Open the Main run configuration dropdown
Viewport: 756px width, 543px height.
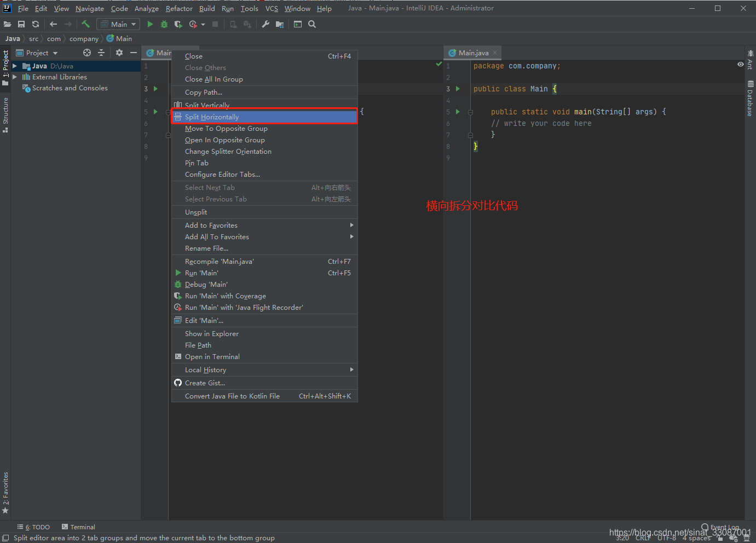tap(118, 24)
